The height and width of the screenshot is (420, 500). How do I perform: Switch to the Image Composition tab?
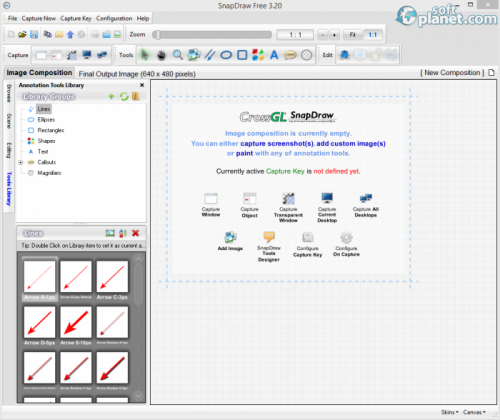[39, 73]
